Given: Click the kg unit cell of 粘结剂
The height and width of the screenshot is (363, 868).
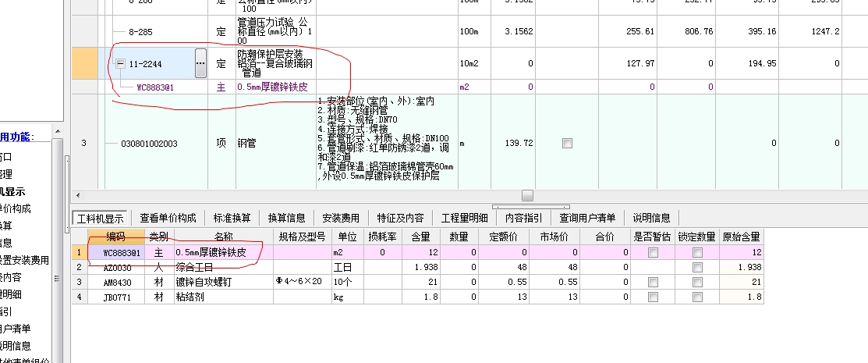Looking at the screenshot, I should [x=347, y=297].
